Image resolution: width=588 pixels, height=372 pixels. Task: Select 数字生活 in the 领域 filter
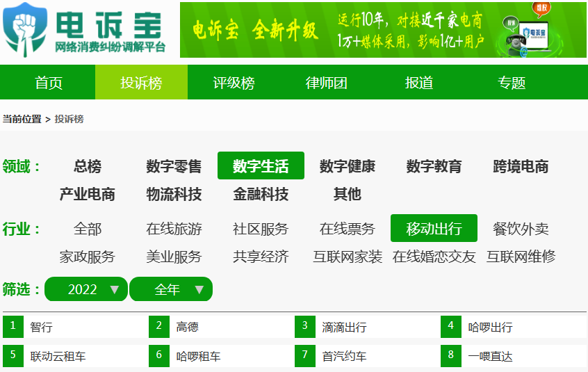pyautogui.click(x=261, y=165)
